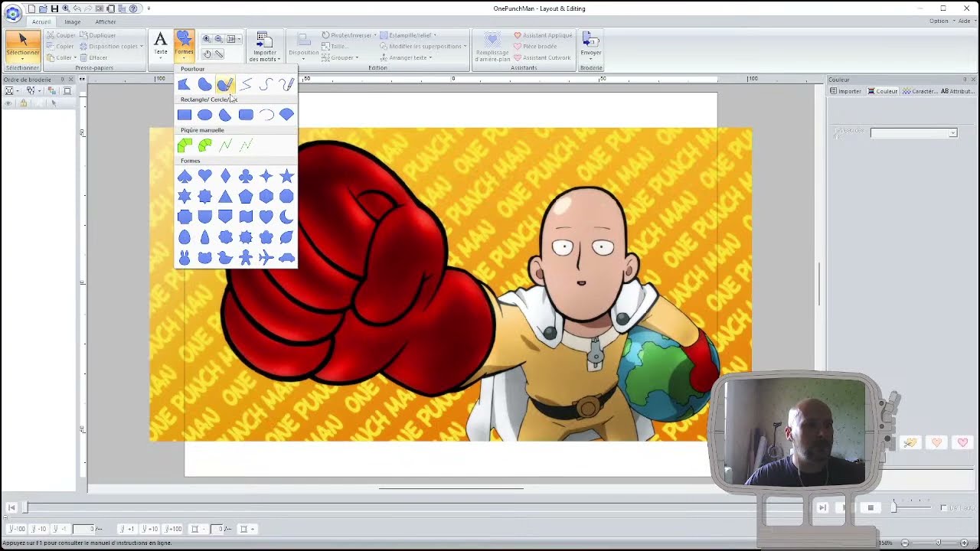This screenshot has height=551, width=980.
Task: Expand the Grouper dropdown
Action: pyautogui.click(x=339, y=57)
